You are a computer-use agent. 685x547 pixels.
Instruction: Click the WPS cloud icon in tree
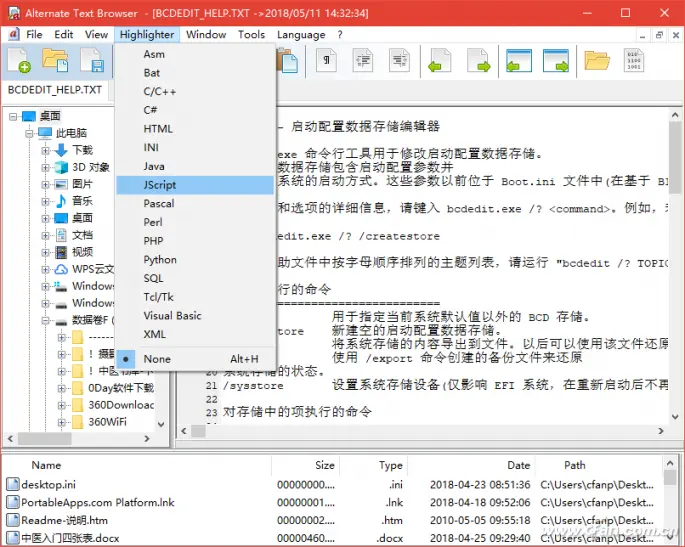coord(61,269)
